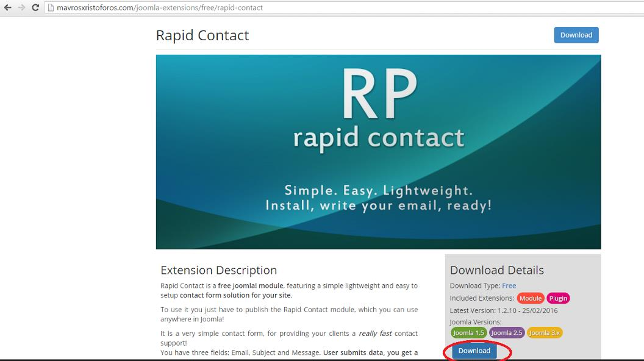Select the orange Joomla 3.x badge
The height and width of the screenshot is (361, 644).
544,333
